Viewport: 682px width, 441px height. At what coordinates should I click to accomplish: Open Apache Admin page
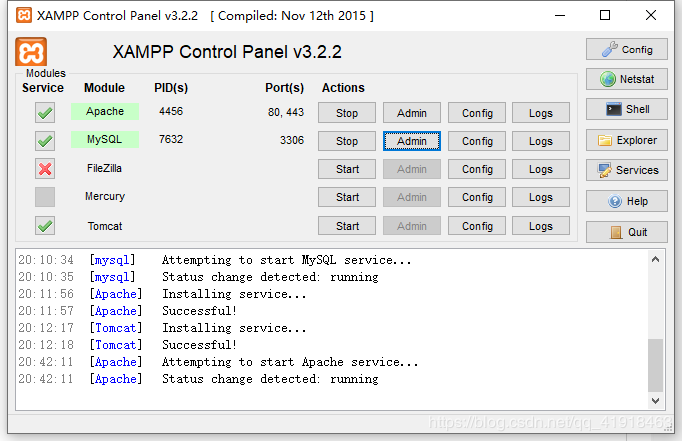[411, 113]
